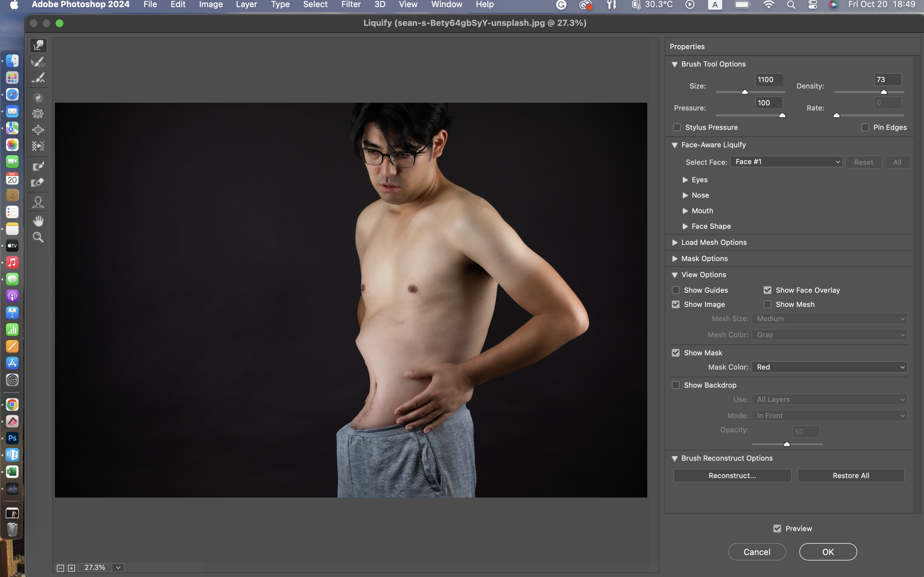Click the brush Density slider handle

click(884, 92)
